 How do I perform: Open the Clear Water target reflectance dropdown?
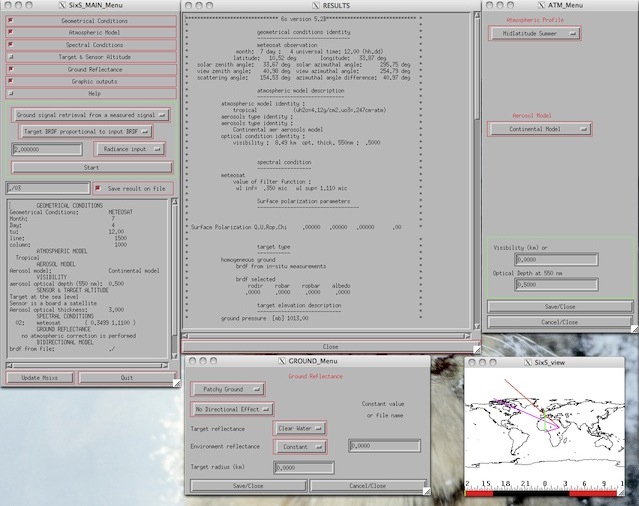(x=298, y=429)
